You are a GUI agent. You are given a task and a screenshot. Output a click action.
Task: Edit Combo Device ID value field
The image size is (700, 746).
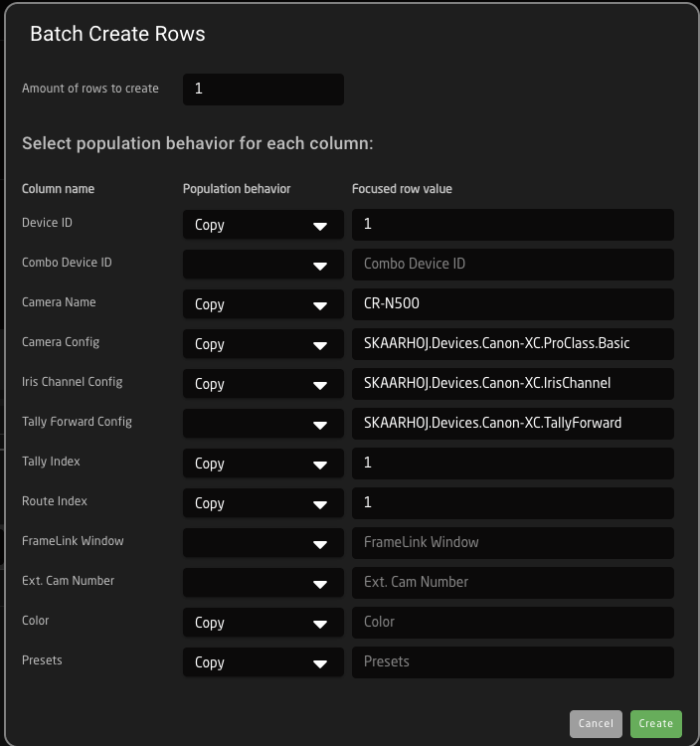(513, 265)
